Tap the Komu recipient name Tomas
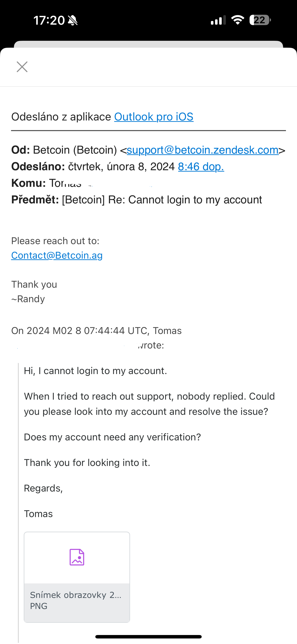This screenshot has width=297, height=644. (65, 183)
